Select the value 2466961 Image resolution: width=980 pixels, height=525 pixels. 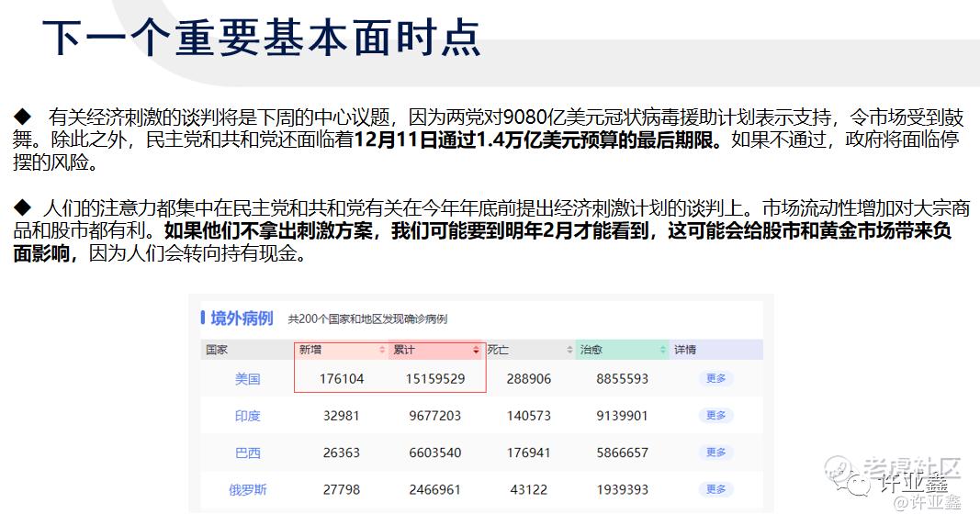click(435, 489)
